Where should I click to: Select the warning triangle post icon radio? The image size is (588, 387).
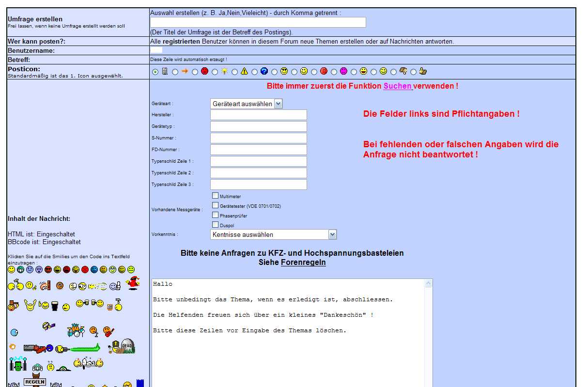(x=234, y=72)
